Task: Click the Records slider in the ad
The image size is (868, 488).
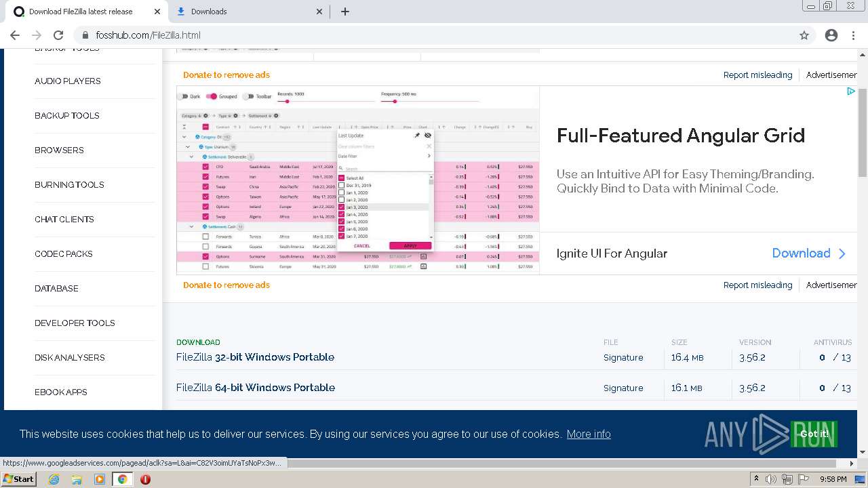Action: [x=325, y=101]
